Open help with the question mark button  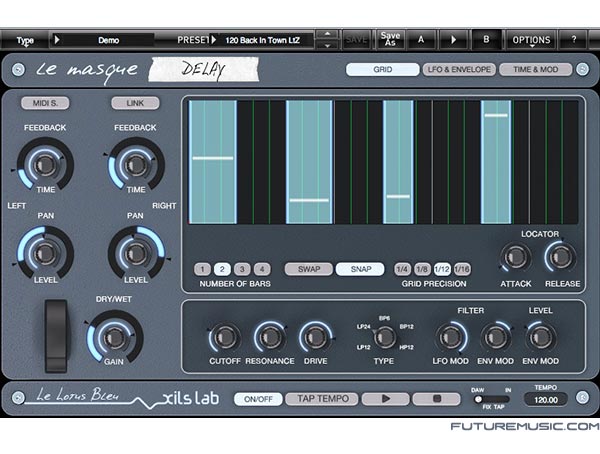point(573,39)
